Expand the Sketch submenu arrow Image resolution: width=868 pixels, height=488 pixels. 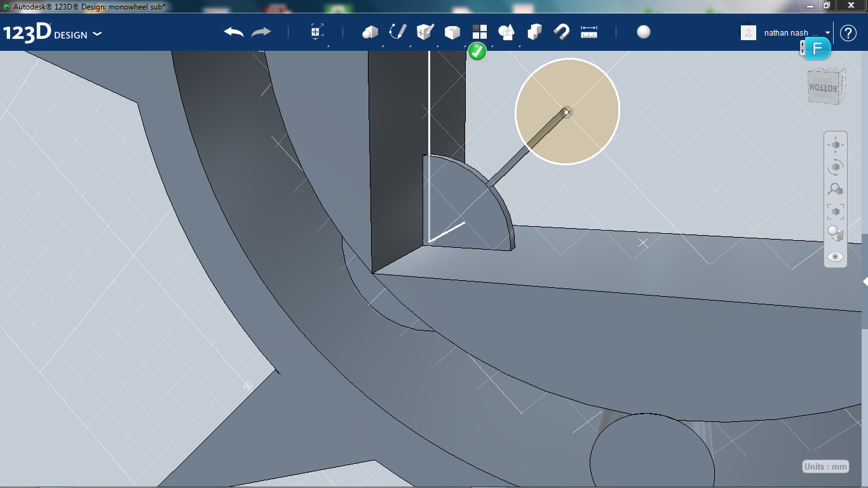coord(410,46)
